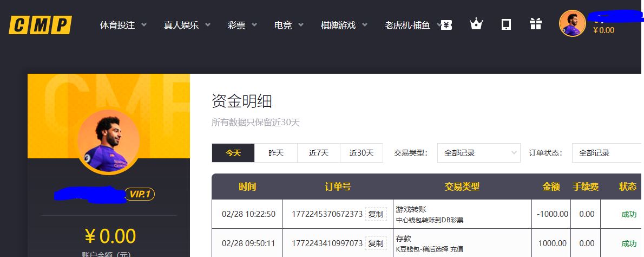This screenshot has width=644, height=257.
Task: Click the VIP crown icon
Action: click(x=476, y=24)
